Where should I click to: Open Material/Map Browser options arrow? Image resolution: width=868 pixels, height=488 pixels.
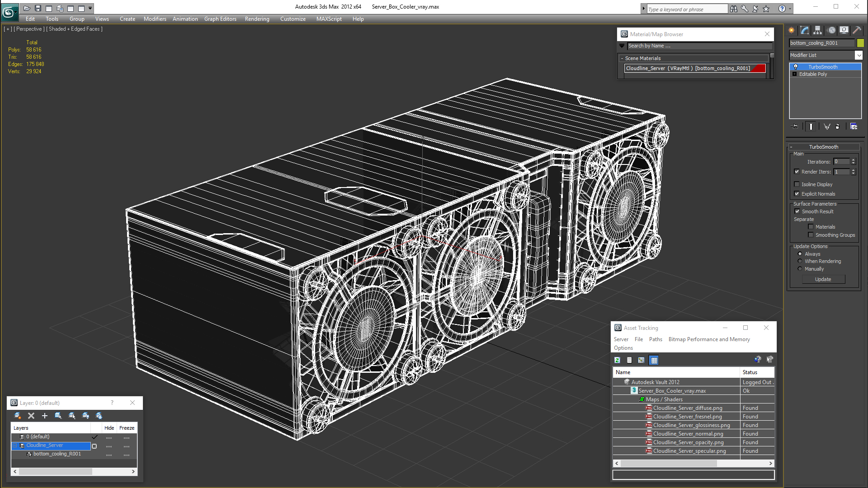pos(622,46)
